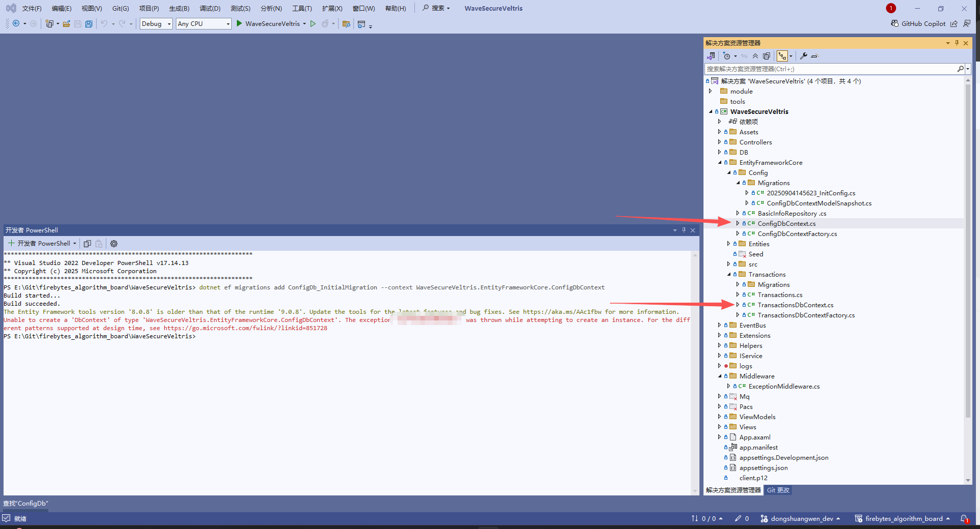Viewport: 980px width, 529px height.
Task: Click the feedback person icon at top right
Action: (967, 23)
